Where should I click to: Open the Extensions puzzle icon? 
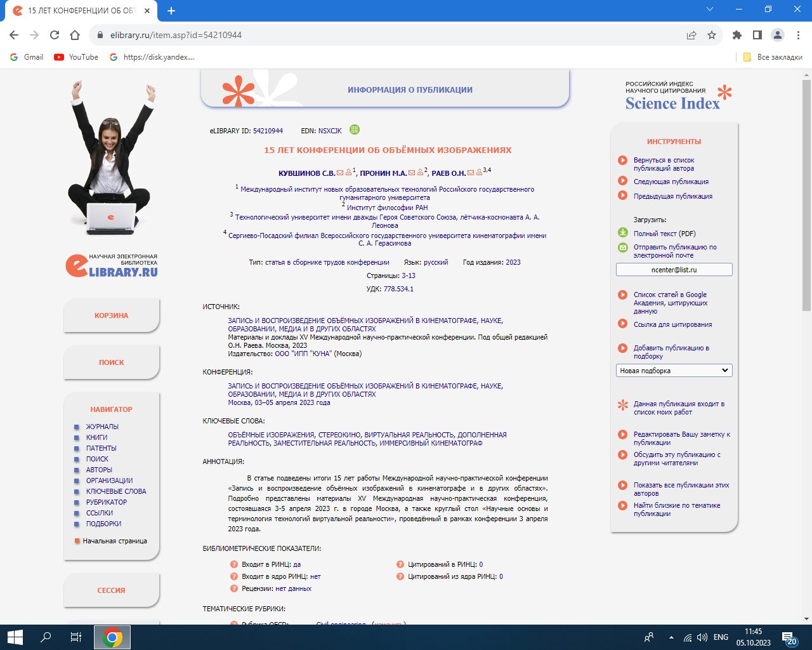(737, 35)
